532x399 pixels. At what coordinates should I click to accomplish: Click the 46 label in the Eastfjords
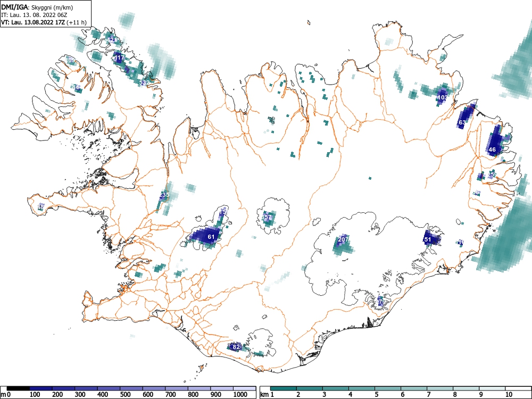492,149
